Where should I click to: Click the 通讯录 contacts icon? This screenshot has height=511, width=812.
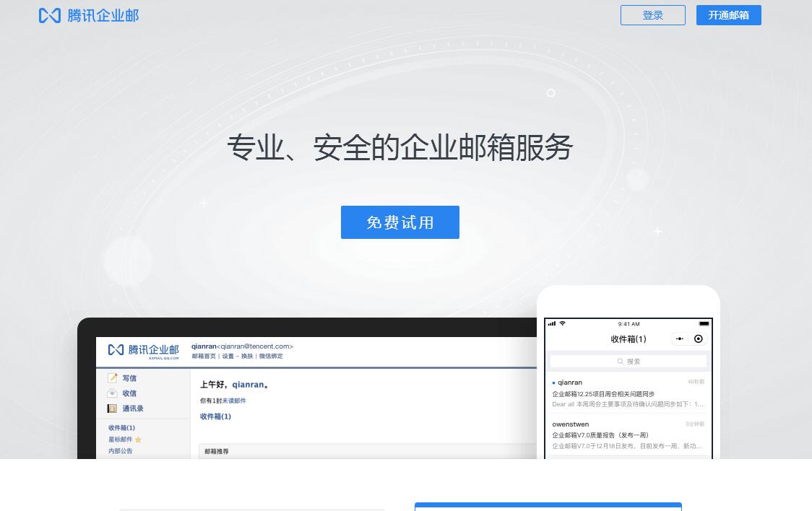[113, 409]
